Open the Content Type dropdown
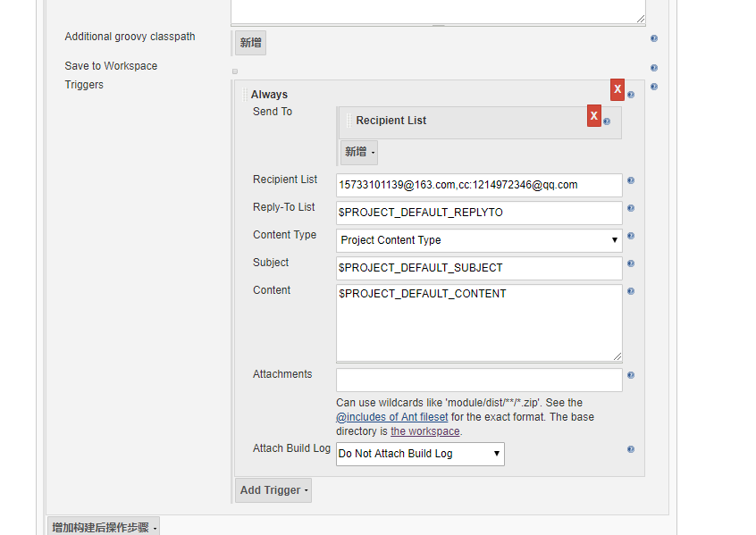This screenshot has width=756, height=535. tap(479, 240)
